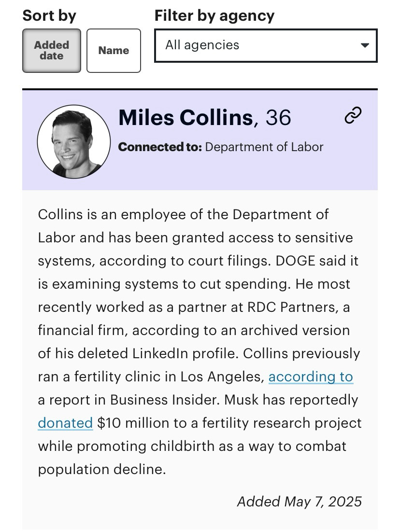Sort the list by Name
This screenshot has width=400, height=532.
[x=114, y=51]
